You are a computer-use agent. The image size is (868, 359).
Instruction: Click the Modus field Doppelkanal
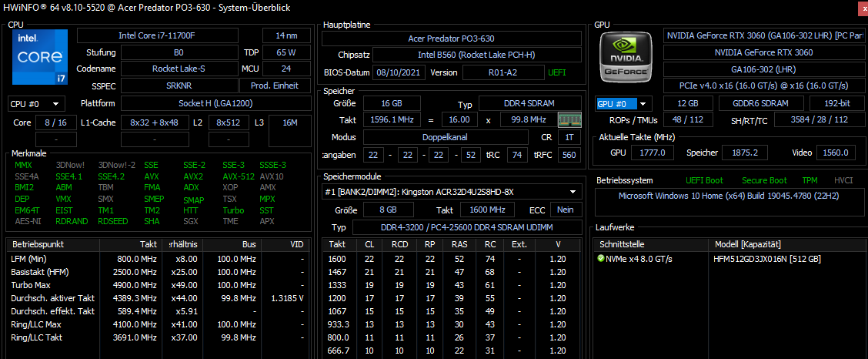[447, 137]
